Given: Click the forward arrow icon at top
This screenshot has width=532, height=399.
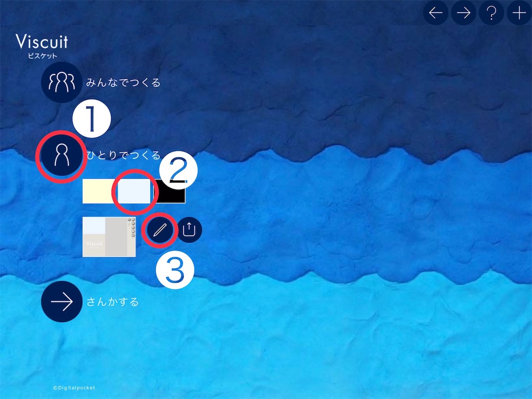Looking at the screenshot, I should (x=463, y=12).
